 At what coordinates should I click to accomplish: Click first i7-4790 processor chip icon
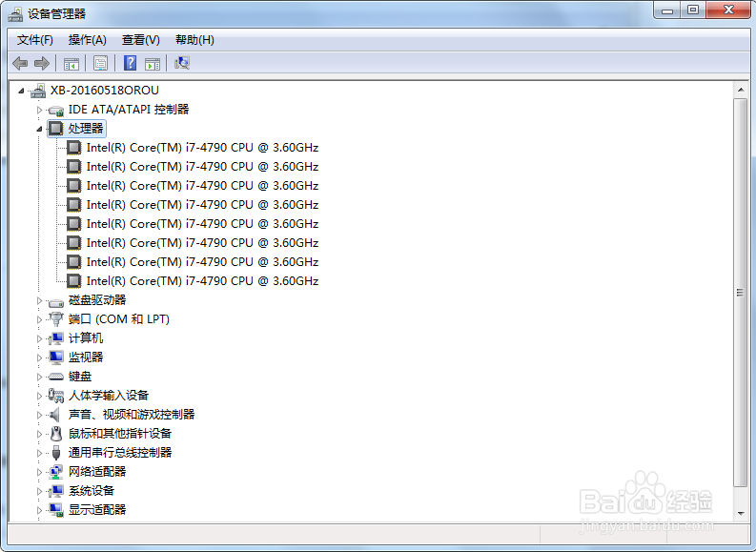pyautogui.click(x=73, y=148)
